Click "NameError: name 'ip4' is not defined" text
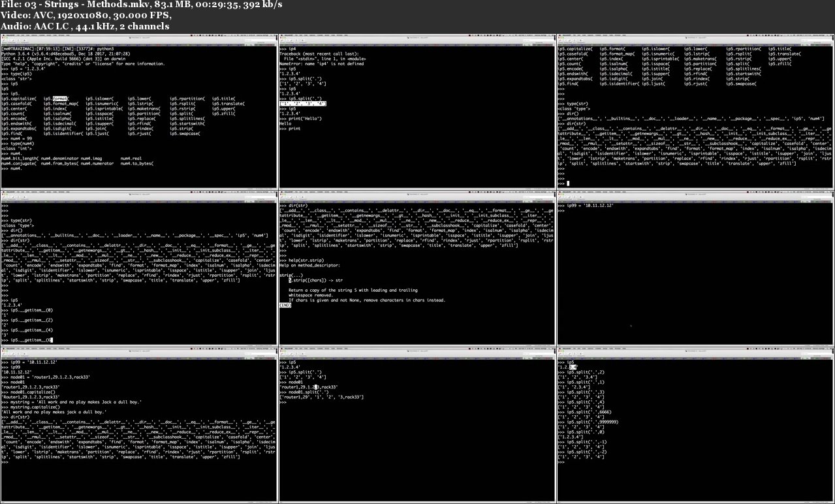 321,64
